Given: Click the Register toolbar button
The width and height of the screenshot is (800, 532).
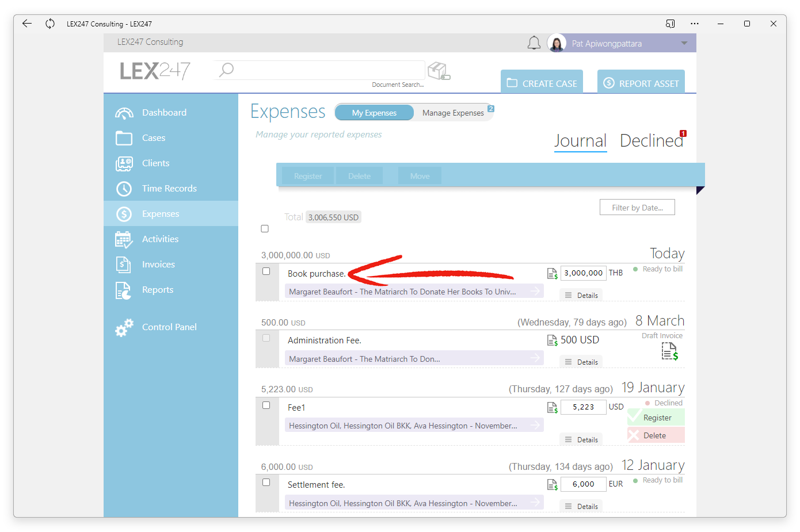Looking at the screenshot, I should point(308,176).
